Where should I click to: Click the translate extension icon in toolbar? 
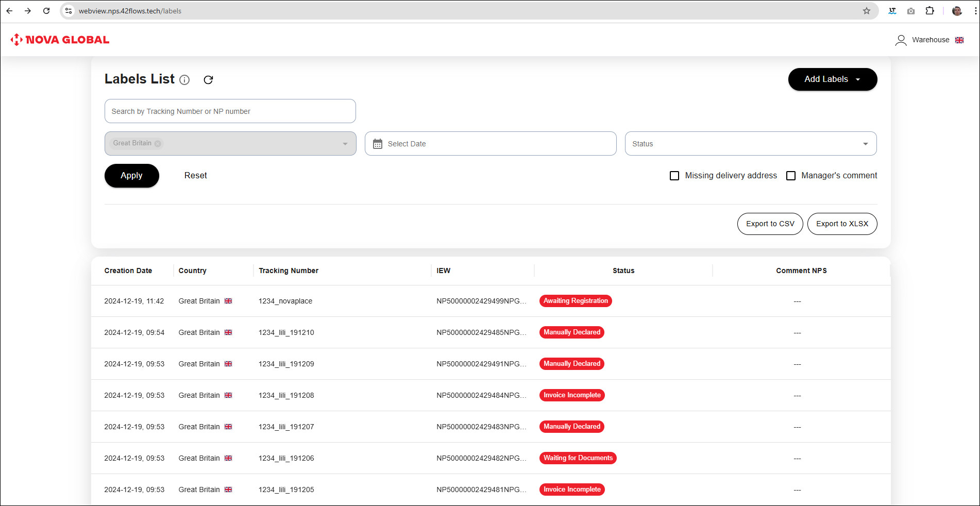(892, 11)
